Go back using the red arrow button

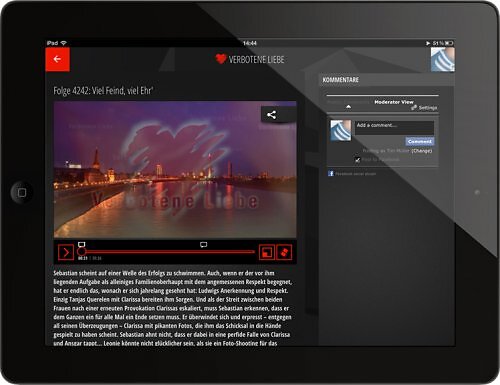(x=57, y=59)
